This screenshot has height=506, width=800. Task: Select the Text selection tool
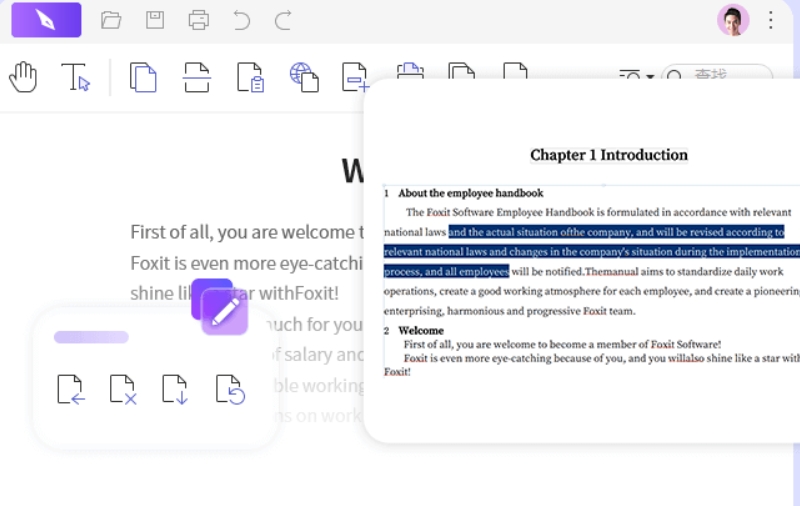(76, 77)
